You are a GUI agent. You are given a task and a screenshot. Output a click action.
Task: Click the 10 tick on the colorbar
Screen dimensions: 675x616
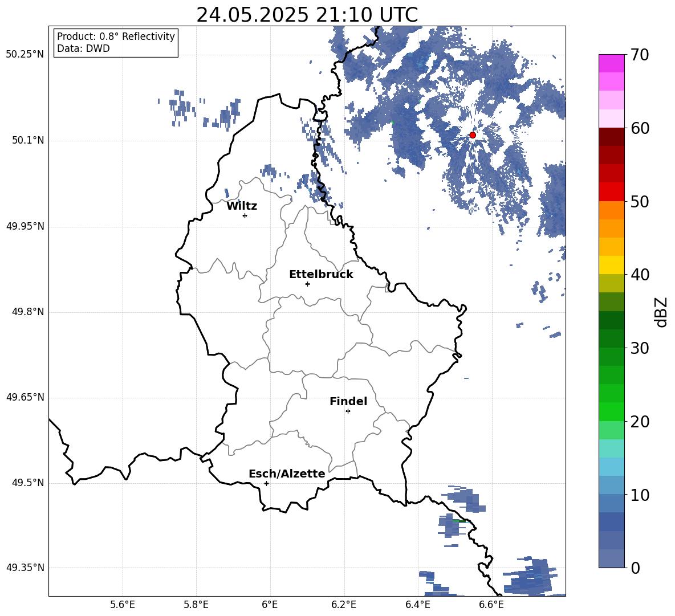(640, 495)
